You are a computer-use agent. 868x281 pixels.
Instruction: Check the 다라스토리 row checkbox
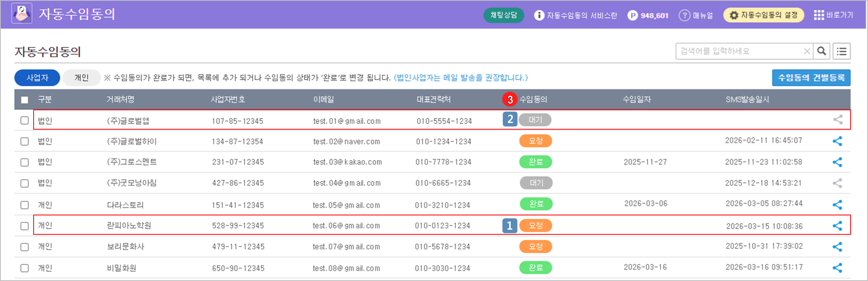[x=25, y=205]
